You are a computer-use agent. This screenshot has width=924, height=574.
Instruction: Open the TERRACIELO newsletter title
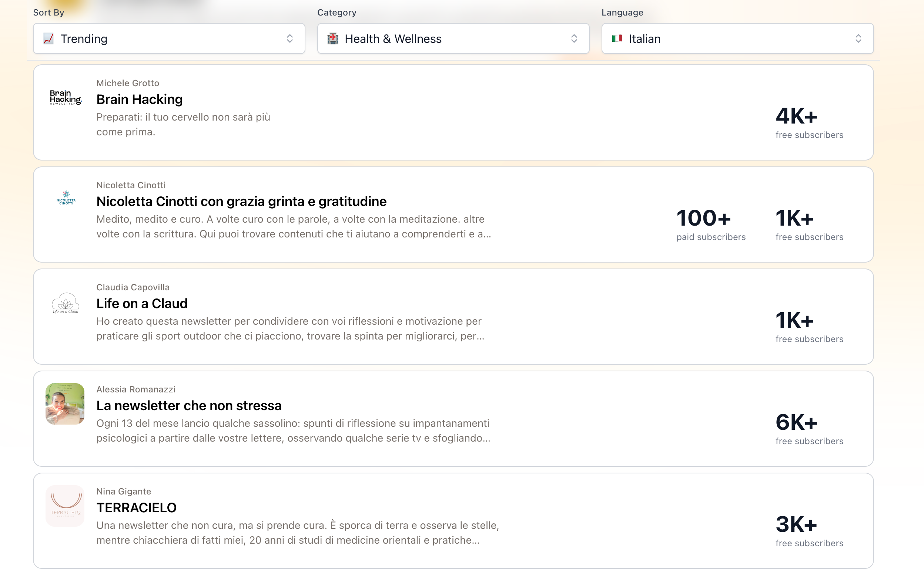[x=136, y=508]
